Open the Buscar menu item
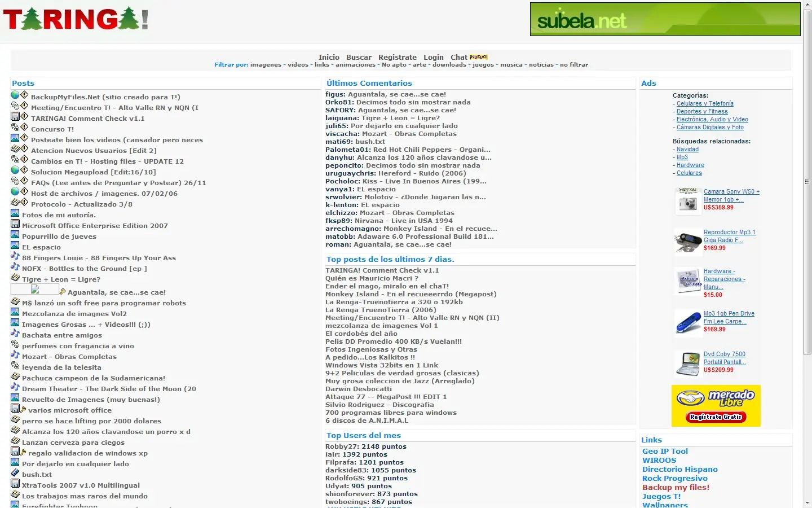This screenshot has height=508, width=812. click(x=359, y=57)
